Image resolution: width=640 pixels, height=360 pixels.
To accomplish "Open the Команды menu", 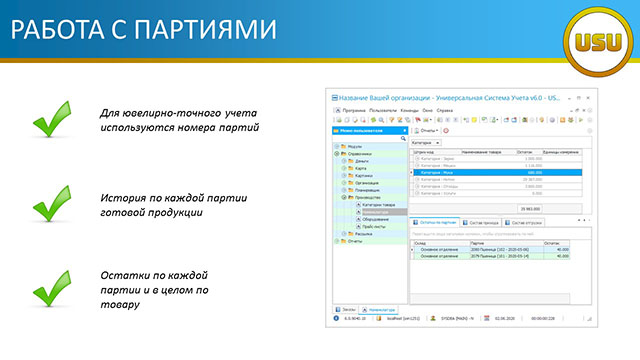I will pos(409,110).
